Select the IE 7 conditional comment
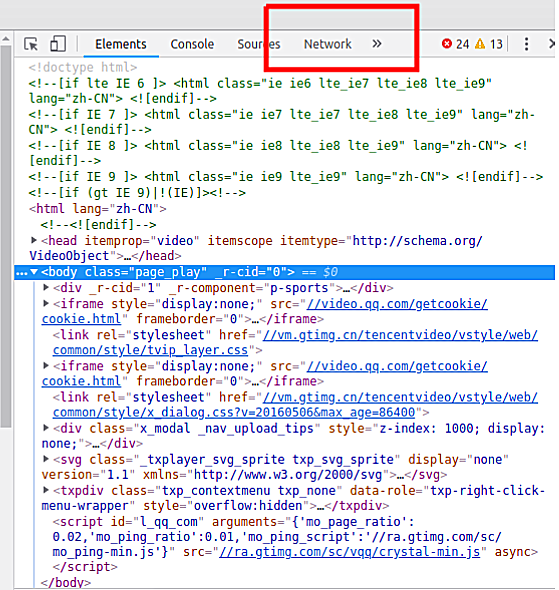Screen dimensions: 559x590 (x=281, y=122)
